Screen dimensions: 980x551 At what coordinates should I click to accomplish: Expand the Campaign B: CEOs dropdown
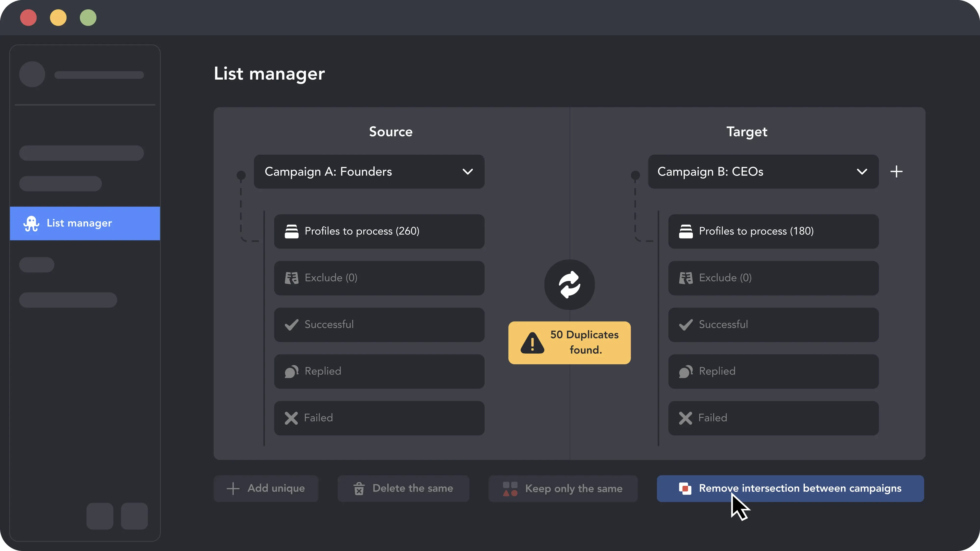coord(763,171)
